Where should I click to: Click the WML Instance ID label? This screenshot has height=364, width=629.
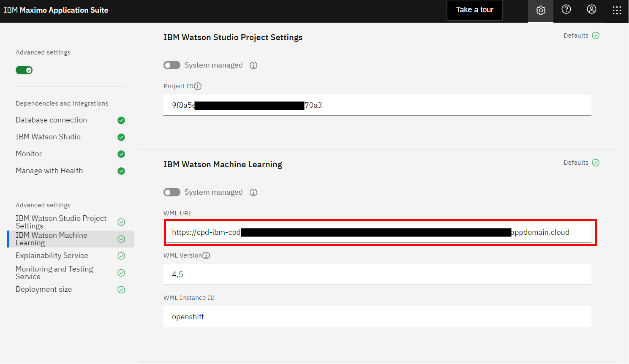pyautogui.click(x=189, y=298)
